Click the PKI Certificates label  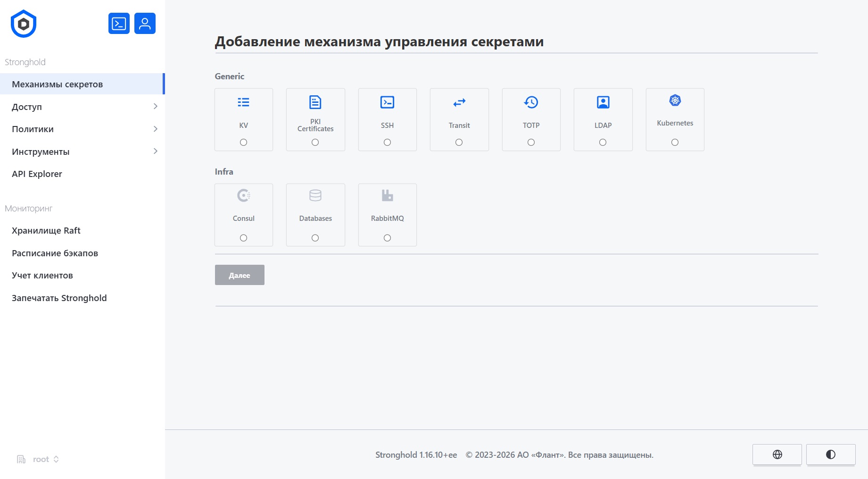[315, 125]
